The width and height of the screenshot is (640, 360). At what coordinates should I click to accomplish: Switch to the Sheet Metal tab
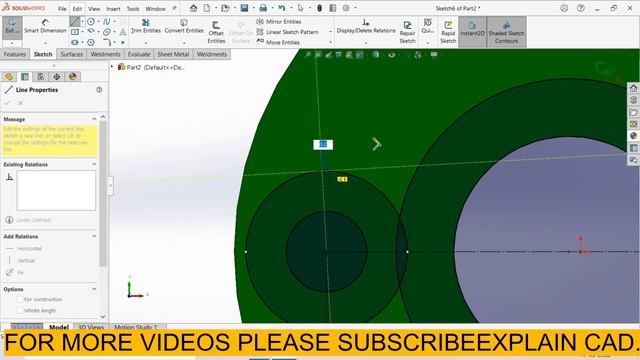point(173,54)
